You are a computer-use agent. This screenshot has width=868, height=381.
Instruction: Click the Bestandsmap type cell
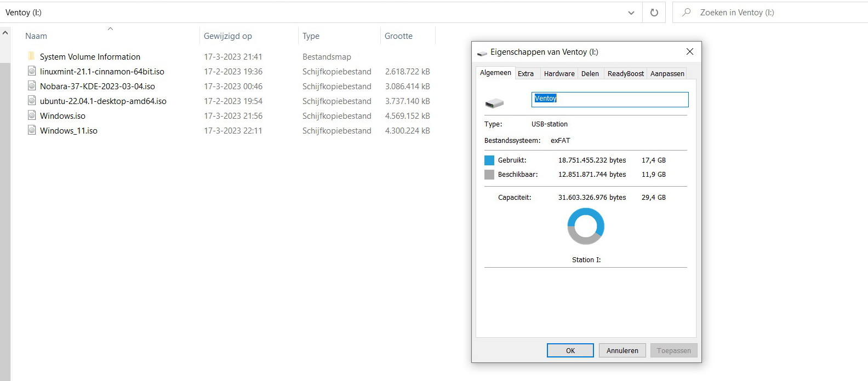point(327,56)
